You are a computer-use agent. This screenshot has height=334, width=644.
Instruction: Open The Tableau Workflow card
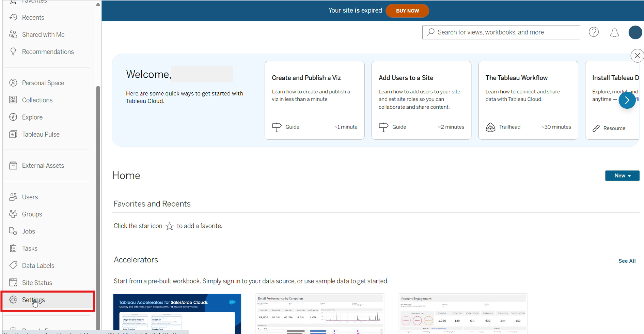[x=528, y=100]
